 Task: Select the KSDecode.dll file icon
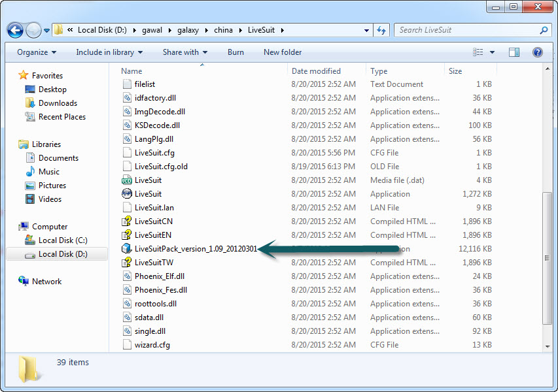[127, 125]
